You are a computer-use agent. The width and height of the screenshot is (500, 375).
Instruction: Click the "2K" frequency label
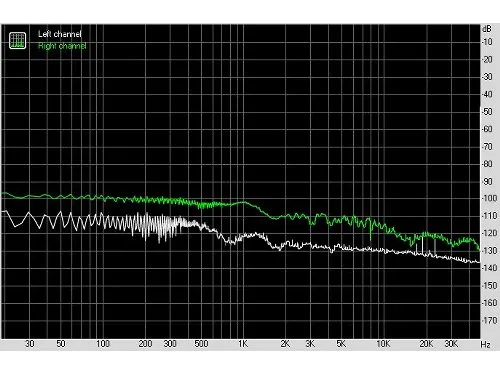[285, 344]
